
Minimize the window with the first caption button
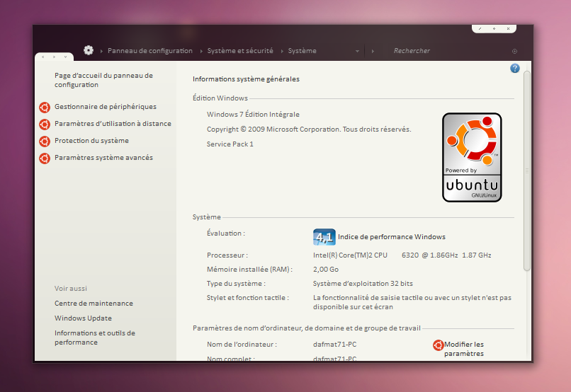click(480, 29)
